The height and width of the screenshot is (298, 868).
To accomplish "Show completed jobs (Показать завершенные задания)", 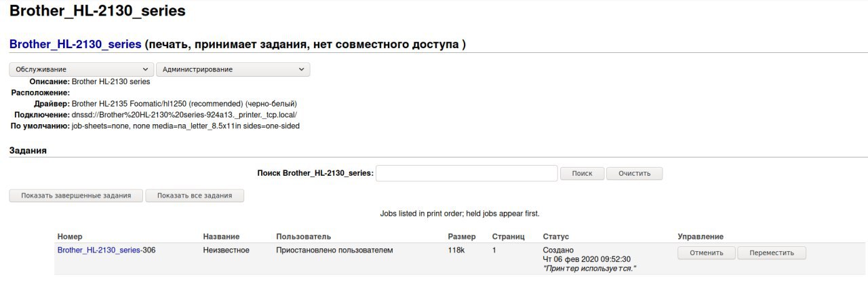I will click(x=76, y=195).
